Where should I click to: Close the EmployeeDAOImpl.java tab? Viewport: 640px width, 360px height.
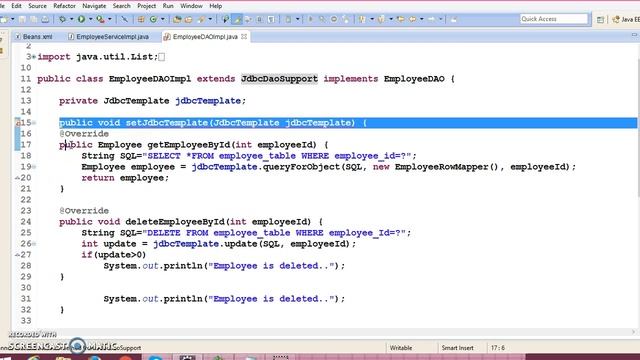pos(244,36)
